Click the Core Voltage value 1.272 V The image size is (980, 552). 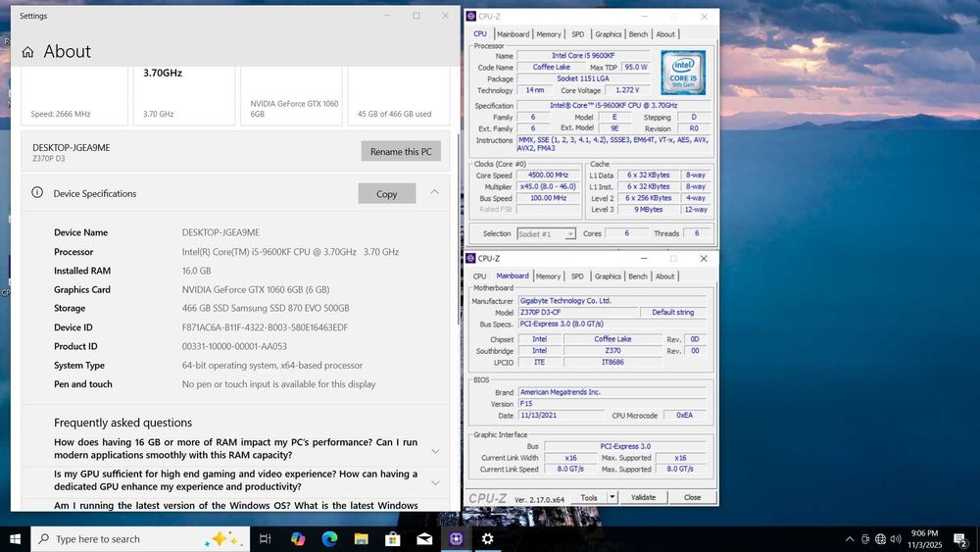click(x=627, y=90)
